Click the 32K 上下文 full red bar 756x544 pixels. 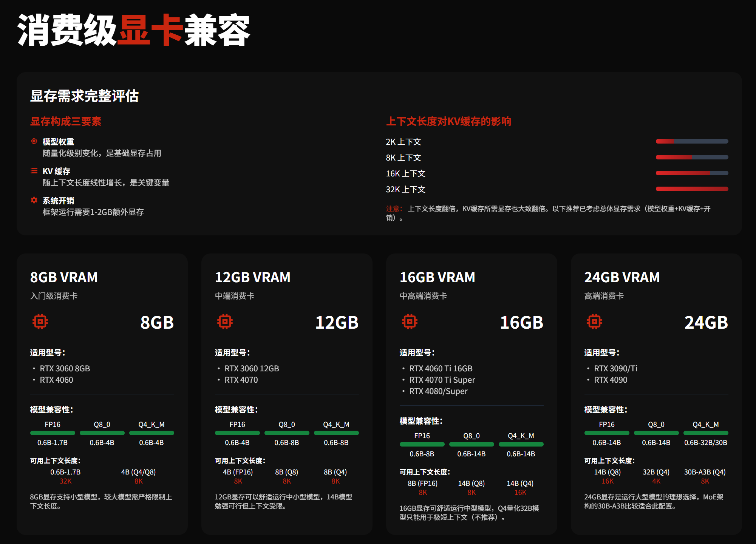tap(692, 189)
